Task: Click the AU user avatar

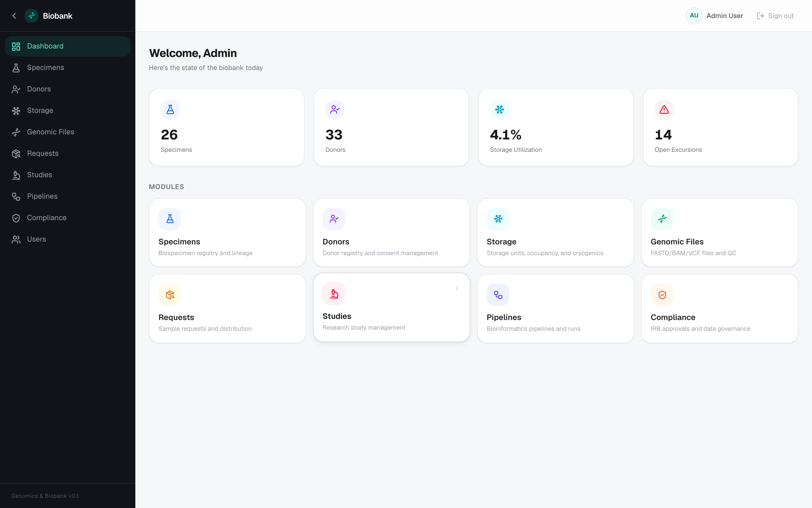Action: pos(694,16)
